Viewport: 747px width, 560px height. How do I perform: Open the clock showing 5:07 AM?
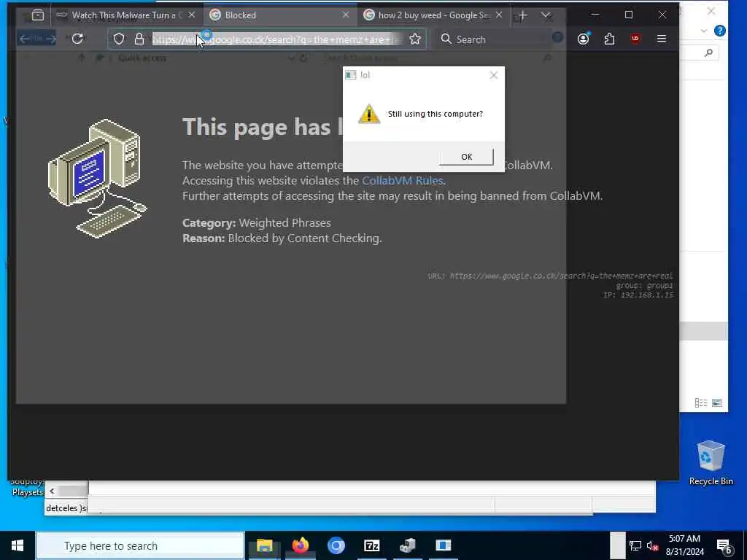pyautogui.click(x=684, y=545)
